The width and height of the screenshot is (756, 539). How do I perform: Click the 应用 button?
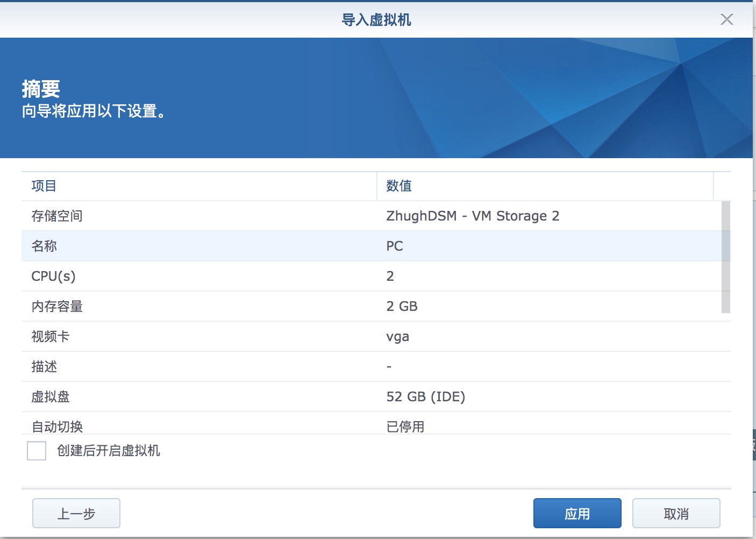pyautogui.click(x=577, y=513)
